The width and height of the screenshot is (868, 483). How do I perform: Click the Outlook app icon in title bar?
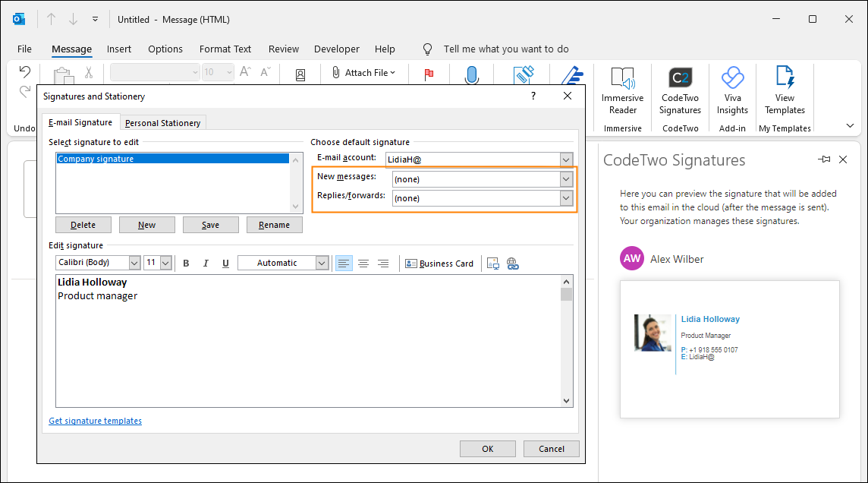[19, 20]
